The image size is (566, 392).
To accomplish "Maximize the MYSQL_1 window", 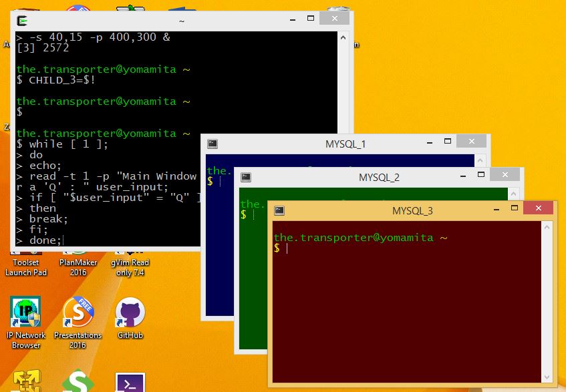I will (x=448, y=142).
